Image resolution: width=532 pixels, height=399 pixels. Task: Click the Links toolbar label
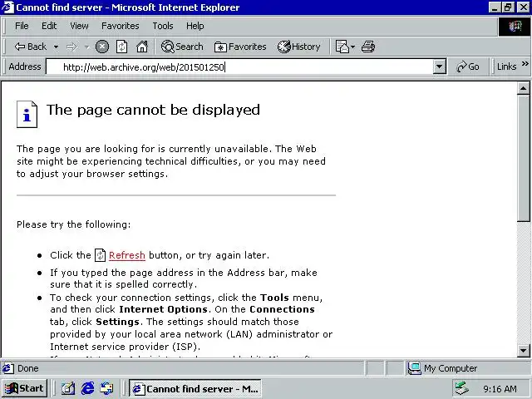coord(506,66)
